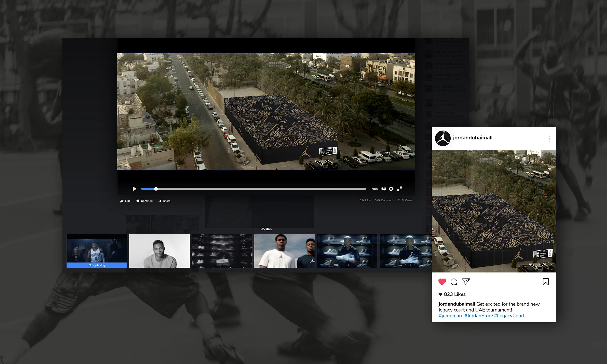607x364 pixels.
Task: Like the video with thumbs-up
Action: (x=125, y=201)
